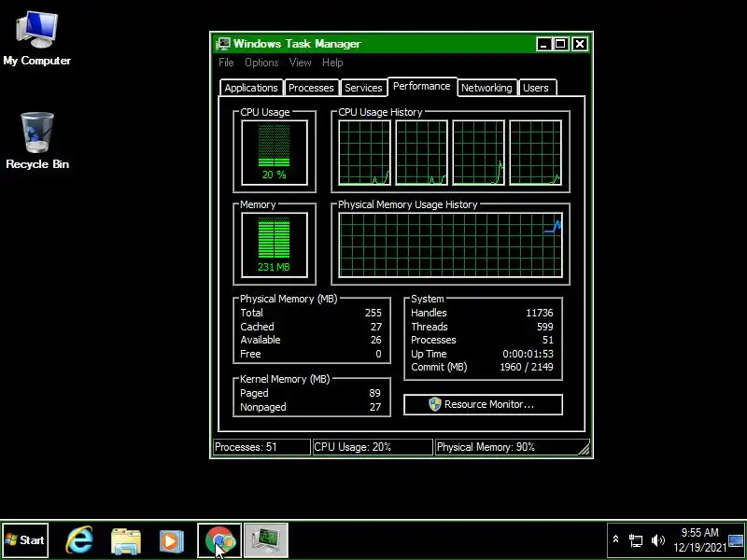Open the File menu
This screenshot has height=560, width=747.
[x=226, y=63]
